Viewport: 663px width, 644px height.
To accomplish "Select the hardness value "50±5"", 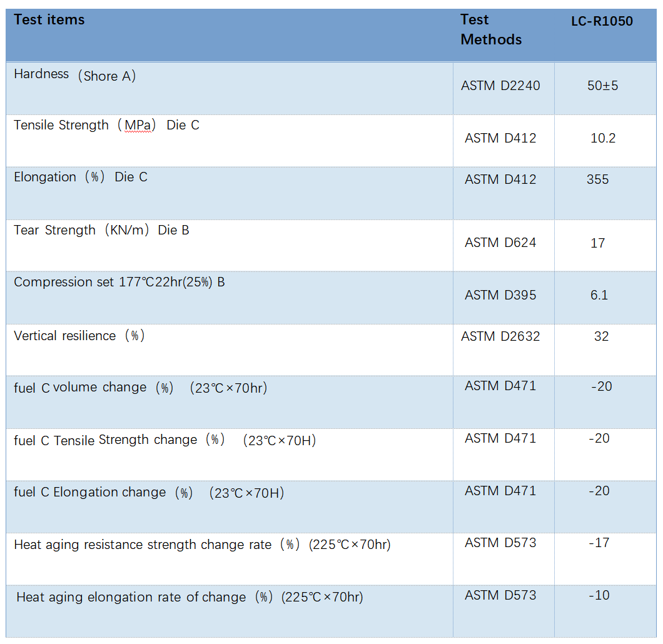I will tap(603, 86).
